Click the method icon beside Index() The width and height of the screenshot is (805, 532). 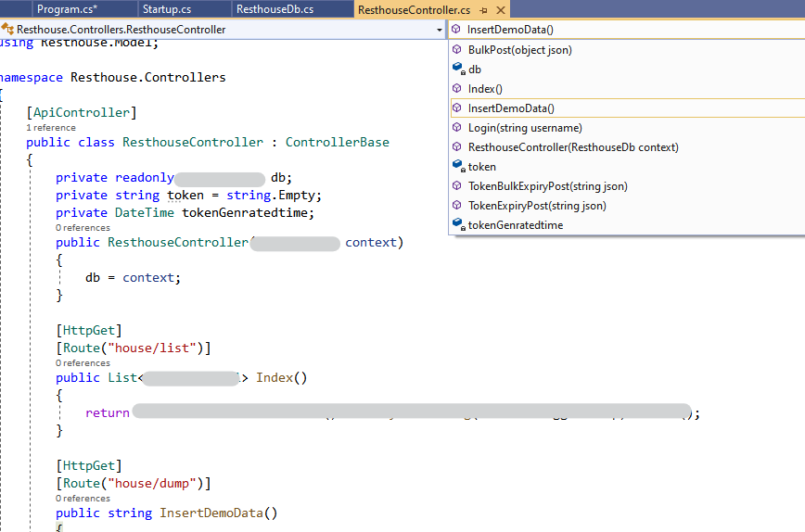457,88
